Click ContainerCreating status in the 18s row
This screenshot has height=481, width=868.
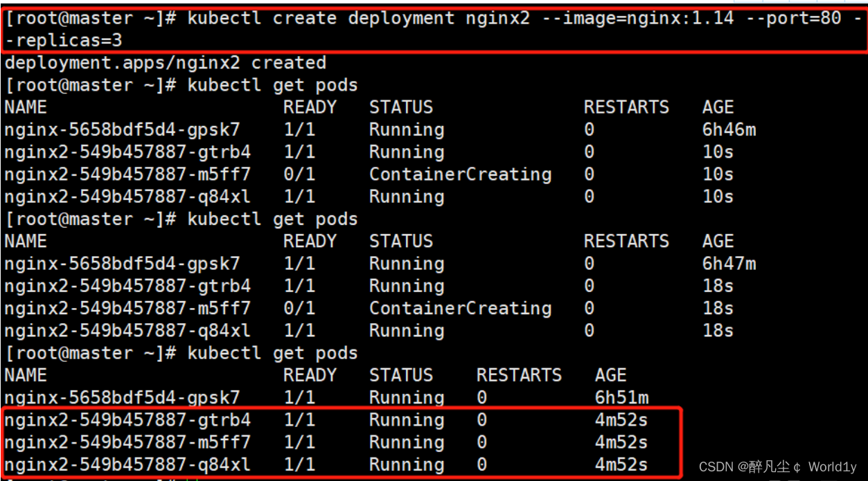coord(460,309)
